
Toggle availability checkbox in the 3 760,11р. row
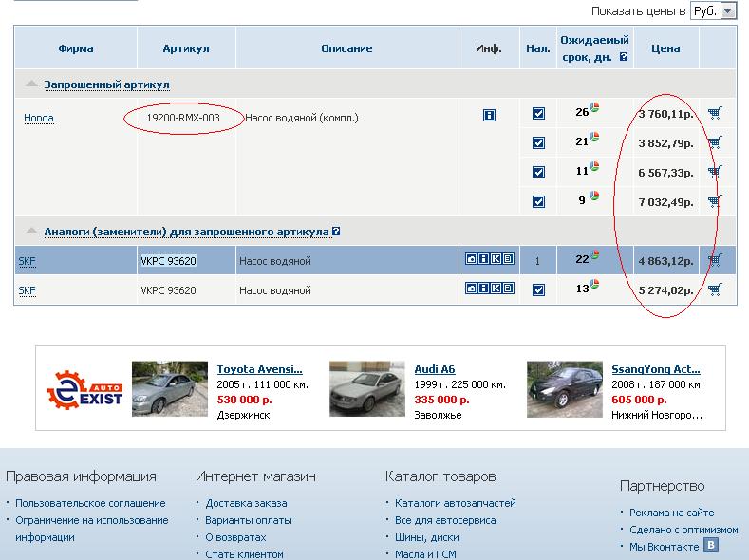tap(538, 114)
